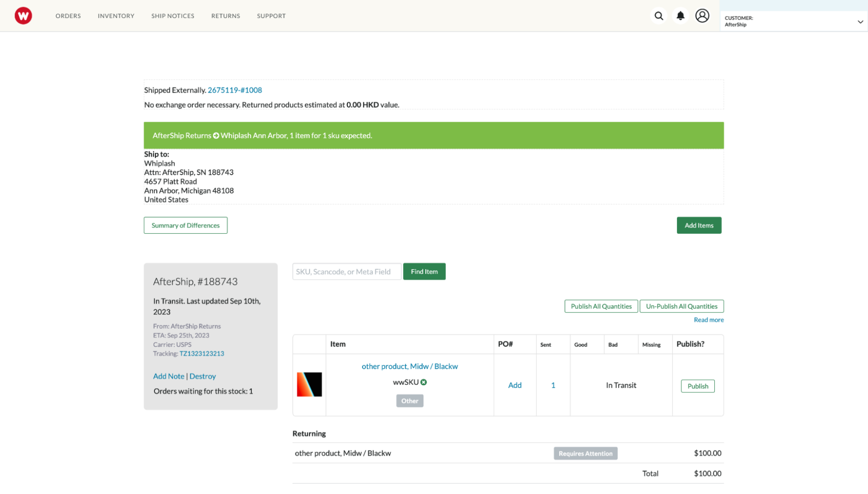This screenshot has width=868, height=494.
Task: Open the Ship Notices menu
Action: coord(172,16)
